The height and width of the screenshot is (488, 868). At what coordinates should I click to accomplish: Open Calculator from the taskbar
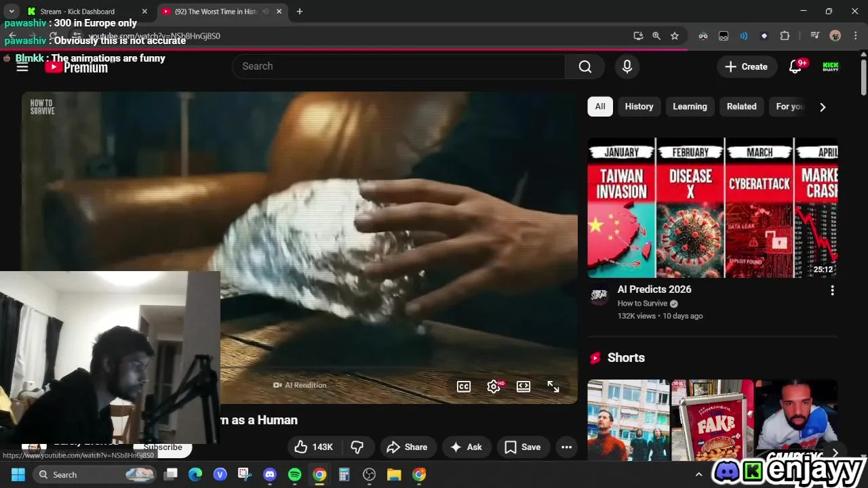[344, 474]
